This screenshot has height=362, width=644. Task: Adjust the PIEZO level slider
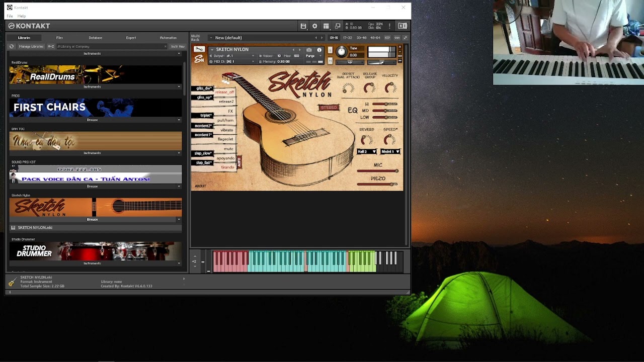378,185
